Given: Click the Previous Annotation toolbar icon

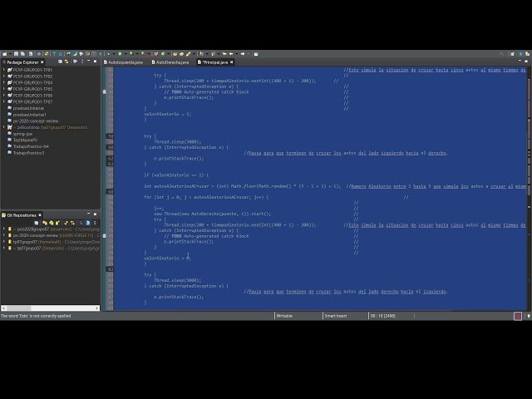Looking at the screenshot, I should pyautogui.click(x=213, y=54).
